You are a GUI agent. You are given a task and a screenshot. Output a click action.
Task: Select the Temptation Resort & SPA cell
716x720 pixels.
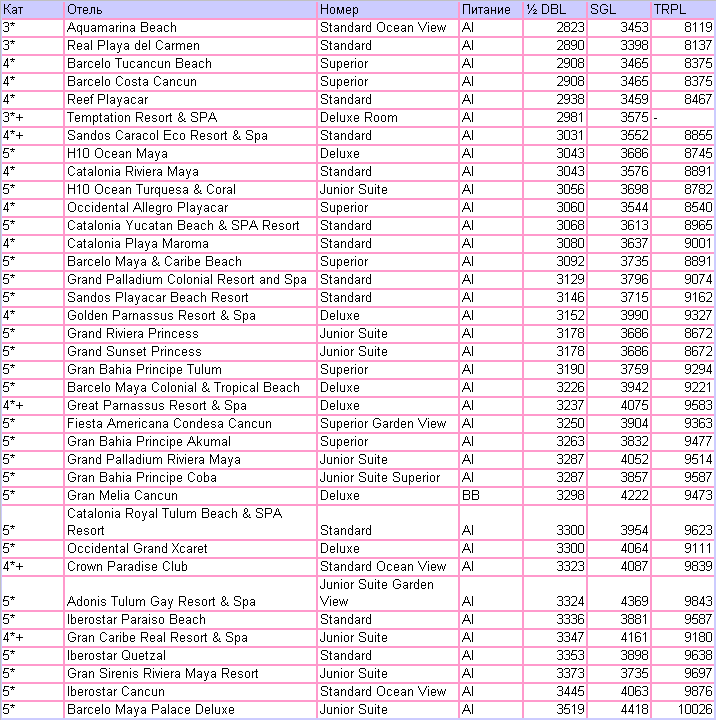141,117
